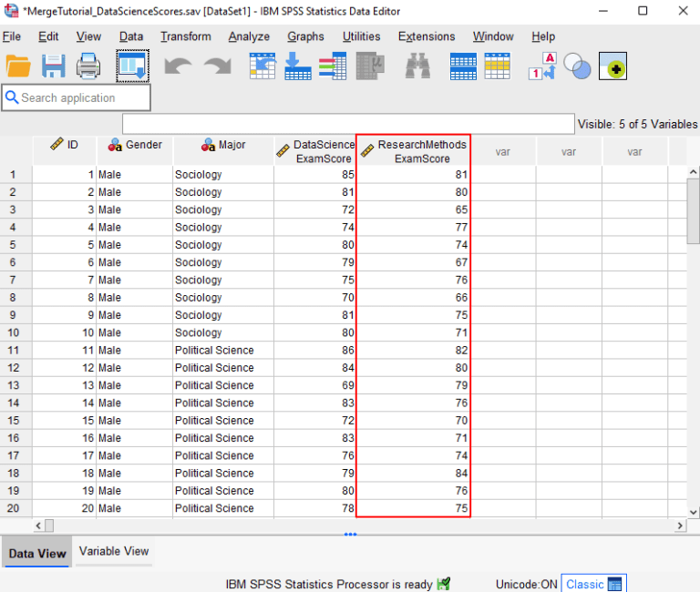Click the Undo arrow icon
Viewport: 700px width, 592px height.
(x=178, y=66)
